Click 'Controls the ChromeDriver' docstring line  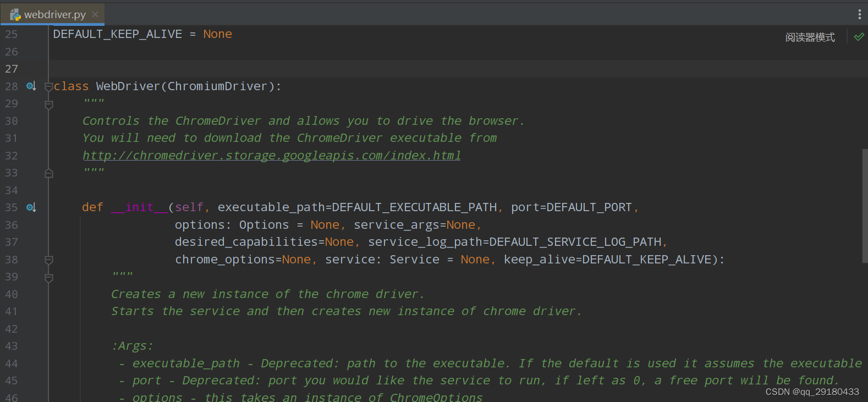tap(304, 121)
